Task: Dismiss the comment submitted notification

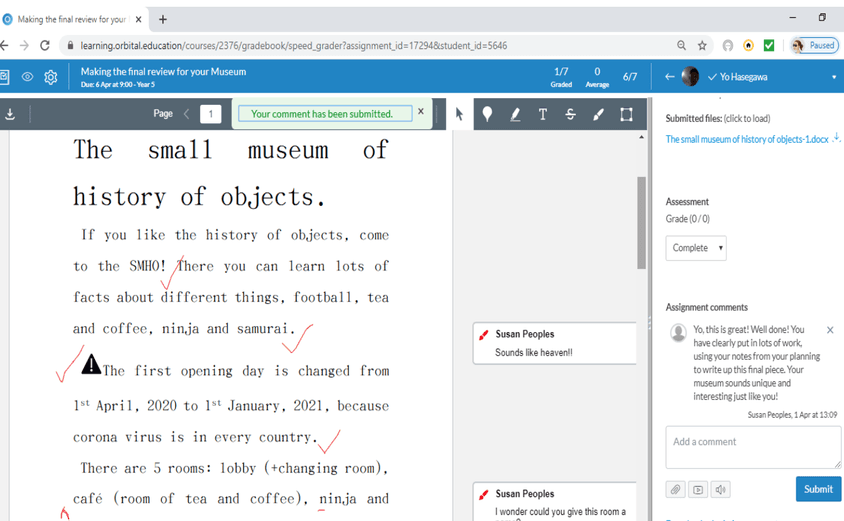Action: coord(421,112)
